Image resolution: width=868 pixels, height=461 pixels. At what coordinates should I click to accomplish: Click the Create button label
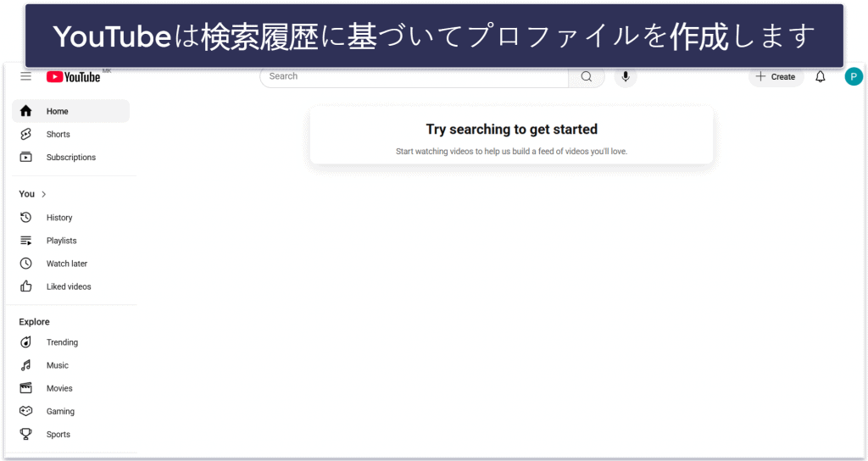782,77
